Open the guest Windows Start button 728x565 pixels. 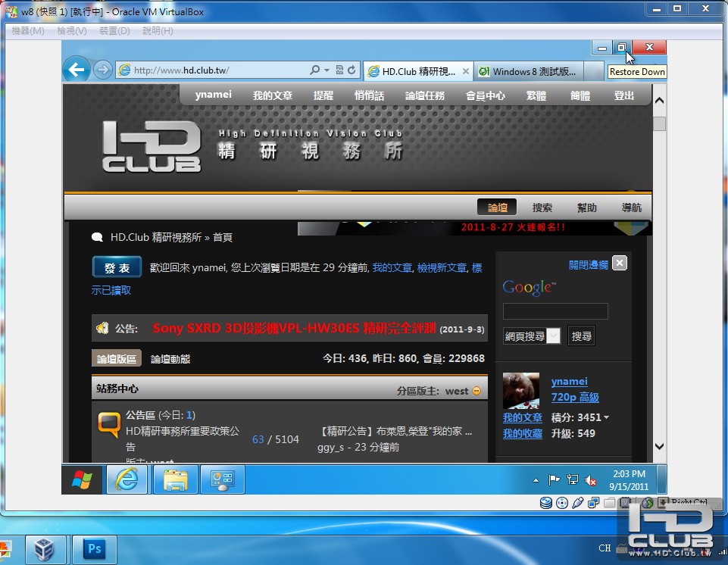(x=82, y=479)
